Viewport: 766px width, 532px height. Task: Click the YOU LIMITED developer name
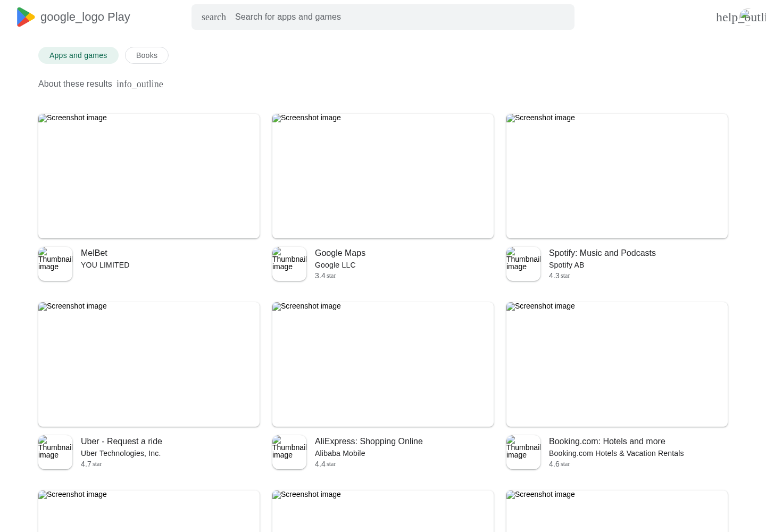pos(105,265)
